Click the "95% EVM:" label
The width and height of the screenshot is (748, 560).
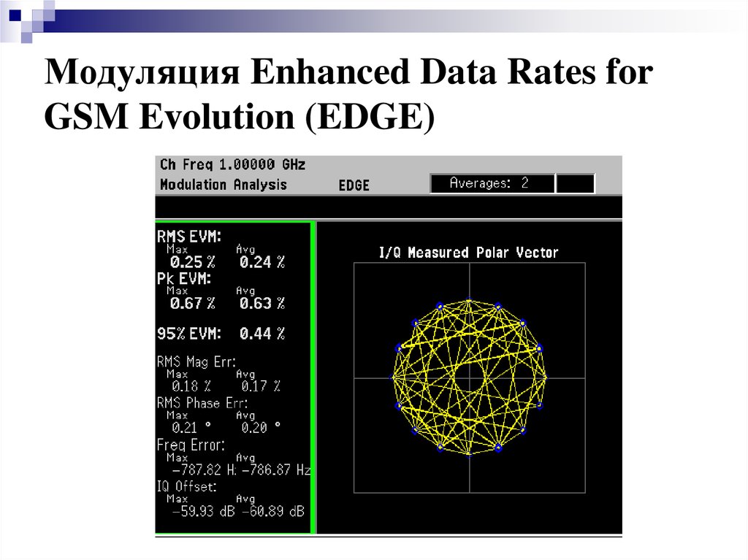[x=189, y=334]
